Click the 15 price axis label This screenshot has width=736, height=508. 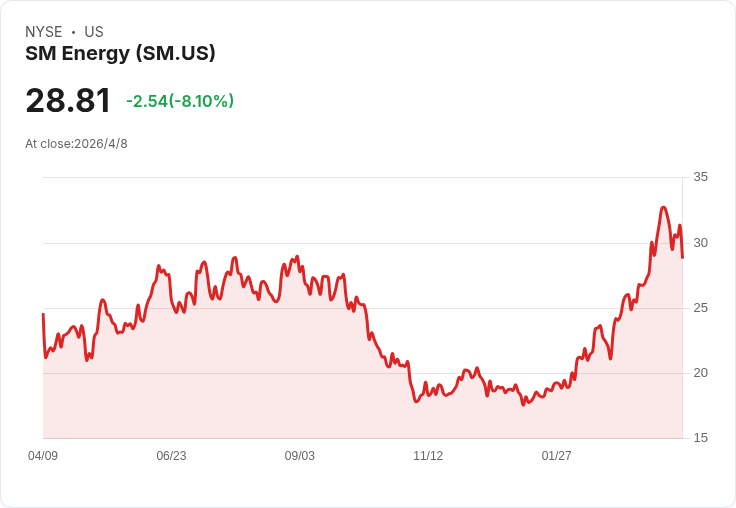pos(700,438)
